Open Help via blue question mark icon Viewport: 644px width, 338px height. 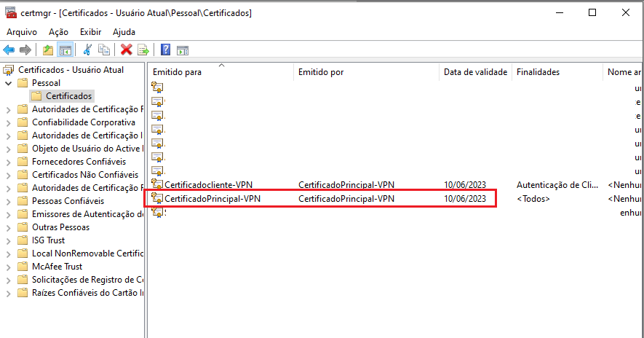pyautogui.click(x=166, y=50)
